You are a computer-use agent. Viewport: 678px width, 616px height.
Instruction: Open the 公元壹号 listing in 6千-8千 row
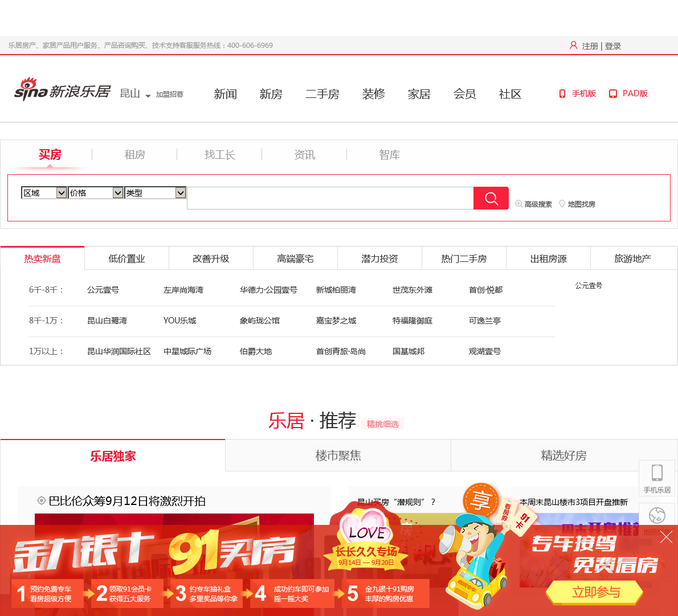click(x=103, y=290)
